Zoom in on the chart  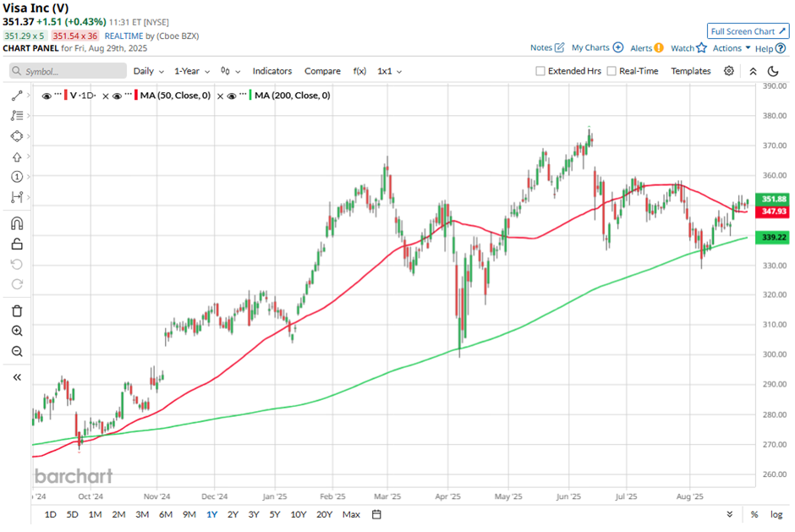coord(17,332)
